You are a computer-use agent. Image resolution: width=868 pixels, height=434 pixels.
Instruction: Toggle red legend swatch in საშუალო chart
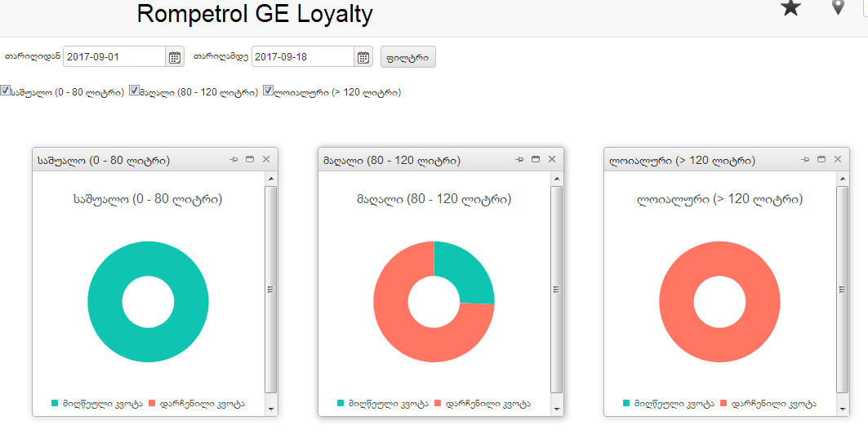[x=152, y=404]
